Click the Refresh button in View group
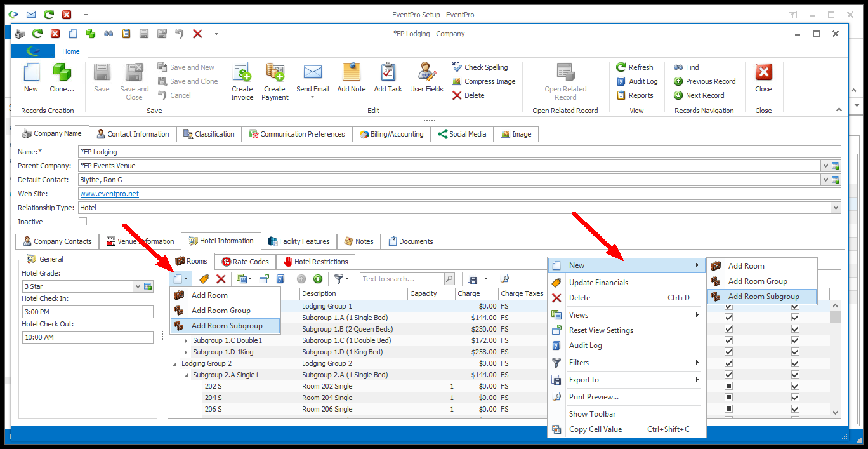The width and height of the screenshot is (868, 449). coord(635,67)
